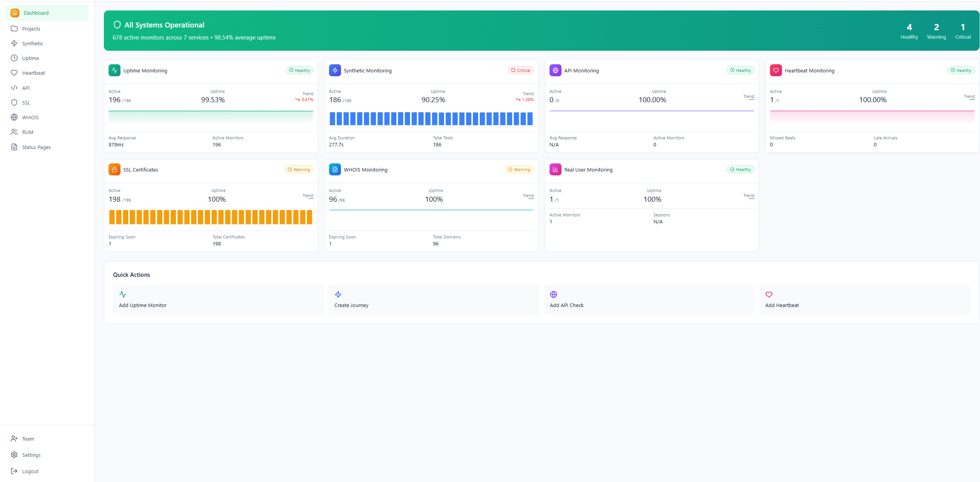Click the Critical badge on Synthetic Monitoring
The height and width of the screenshot is (482, 980).
[x=521, y=70]
